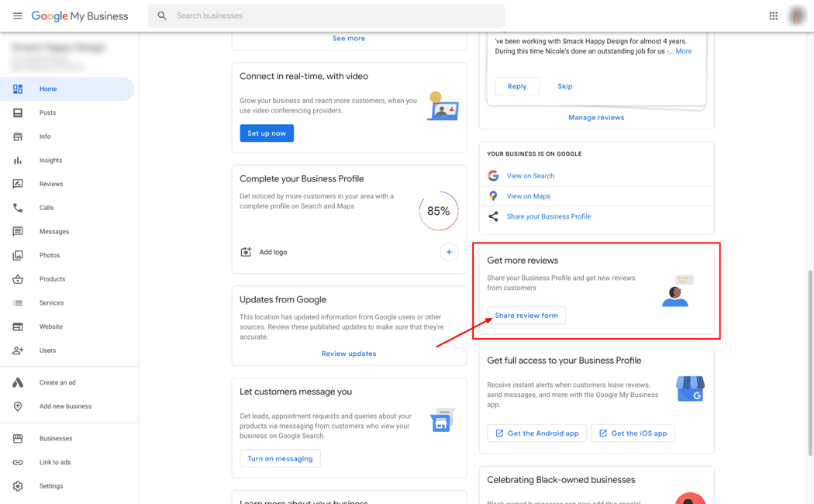
Task: Click the Products basket icon
Action: (x=18, y=279)
